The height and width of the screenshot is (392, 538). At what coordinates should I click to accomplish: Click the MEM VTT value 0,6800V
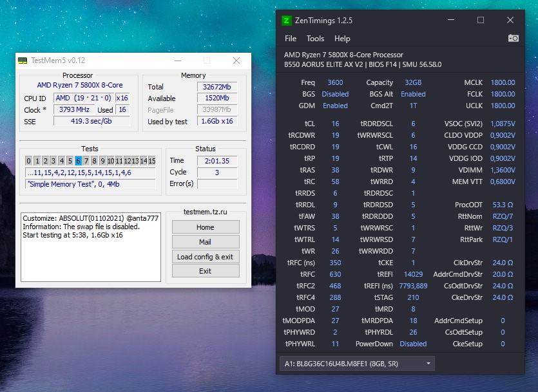click(x=503, y=182)
